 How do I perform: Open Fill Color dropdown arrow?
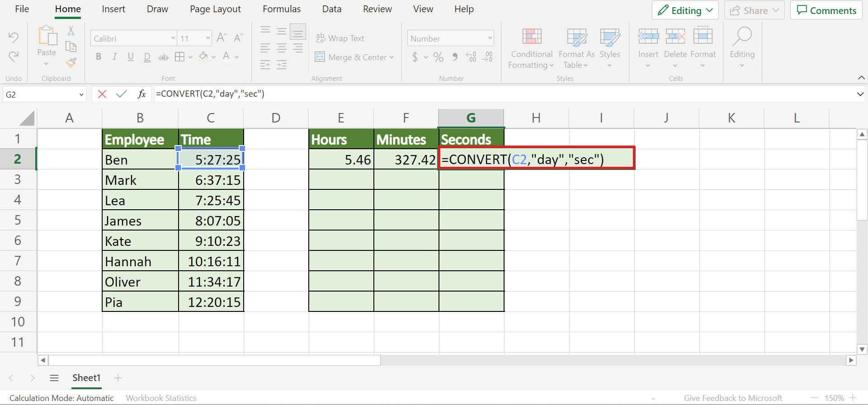click(213, 57)
